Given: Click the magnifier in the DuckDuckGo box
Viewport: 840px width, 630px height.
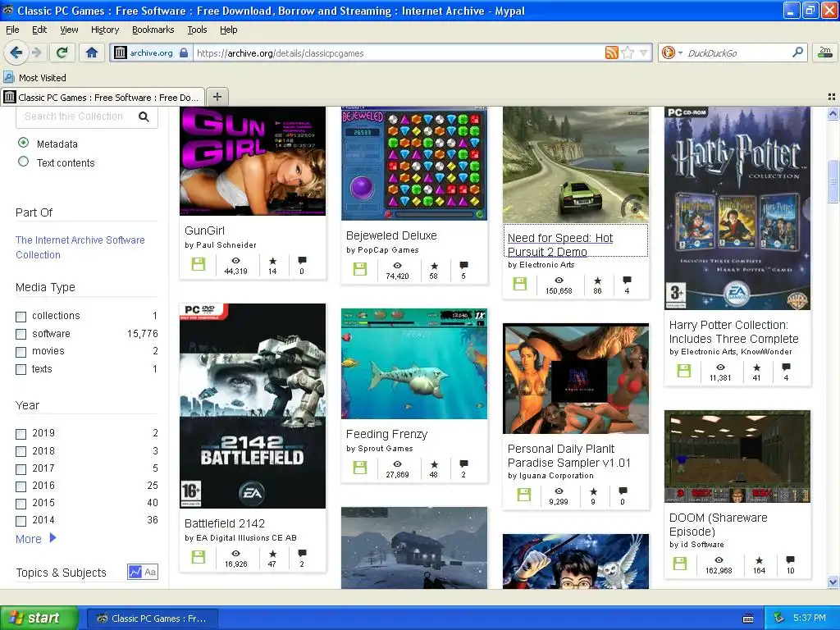Looking at the screenshot, I should [x=797, y=52].
